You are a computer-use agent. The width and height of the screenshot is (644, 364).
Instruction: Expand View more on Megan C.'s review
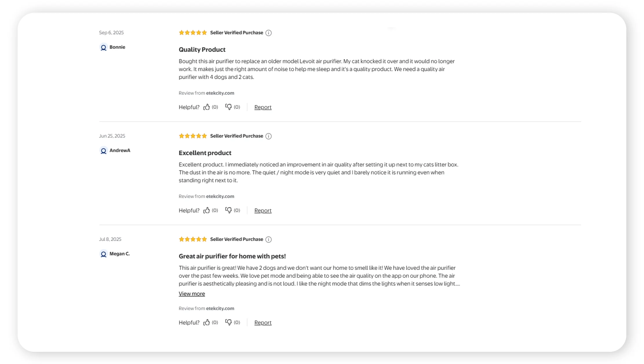pos(192,293)
